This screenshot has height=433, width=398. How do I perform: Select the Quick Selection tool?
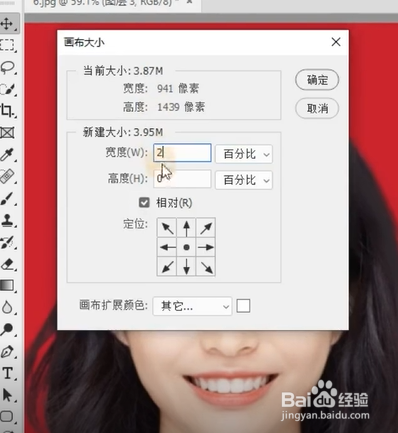(7, 89)
